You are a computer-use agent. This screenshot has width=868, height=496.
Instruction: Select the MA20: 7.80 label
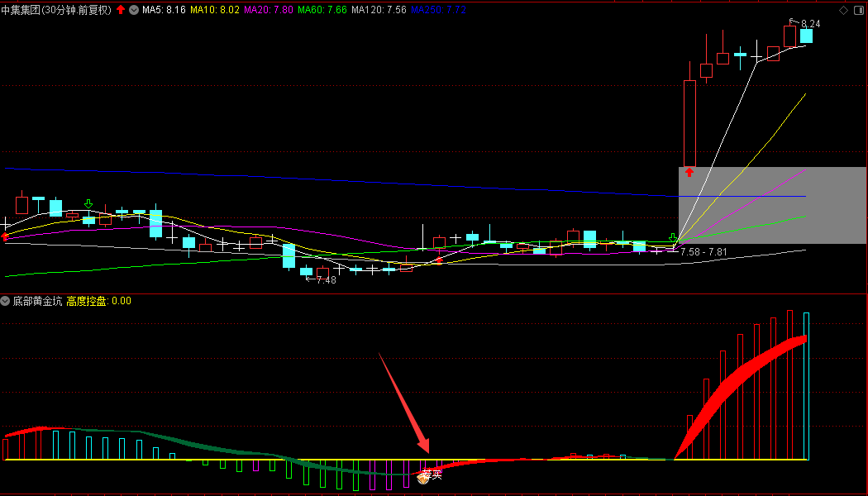(x=269, y=10)
